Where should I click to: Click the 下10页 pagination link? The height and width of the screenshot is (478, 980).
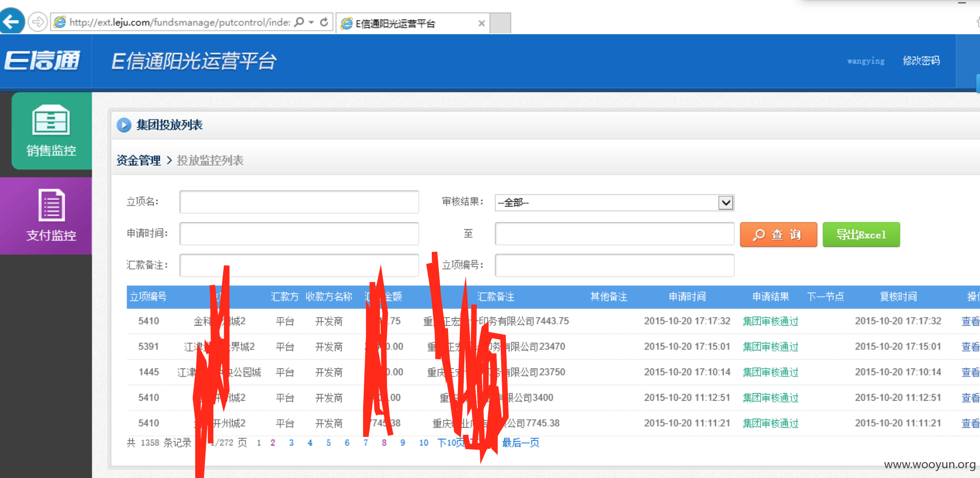[451, 443]
